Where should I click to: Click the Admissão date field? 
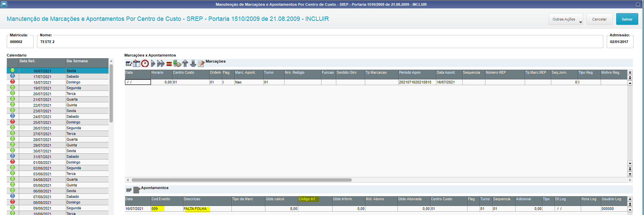[620, 42]
